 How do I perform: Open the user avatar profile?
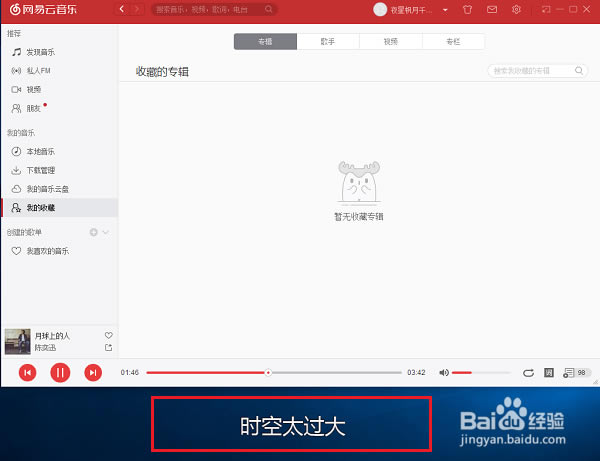[380, 10]
